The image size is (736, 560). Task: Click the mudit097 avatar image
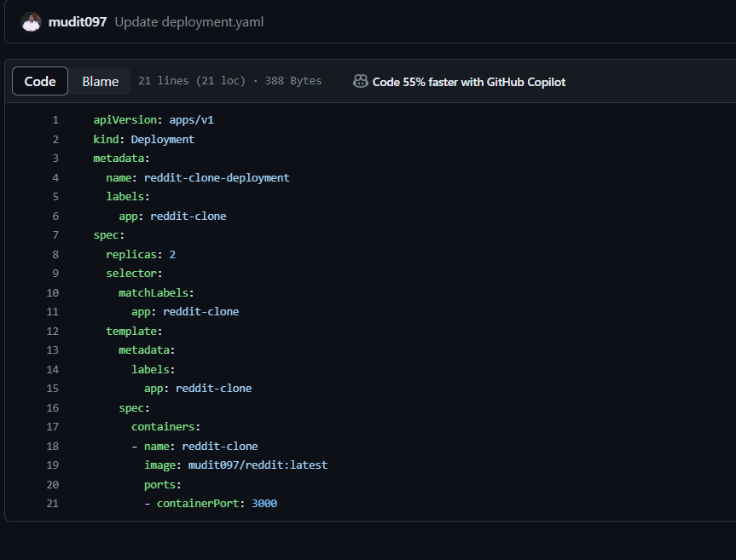coord(31,22)
